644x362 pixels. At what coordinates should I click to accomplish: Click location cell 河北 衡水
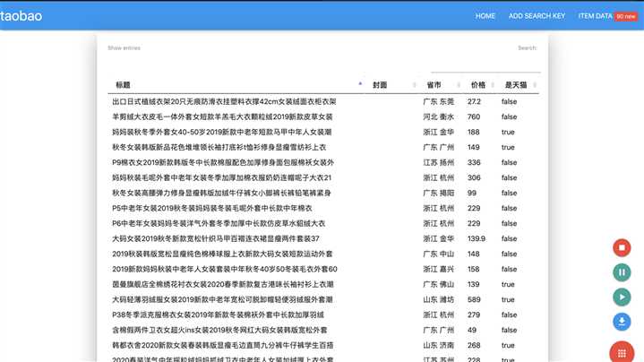[439, 116]
